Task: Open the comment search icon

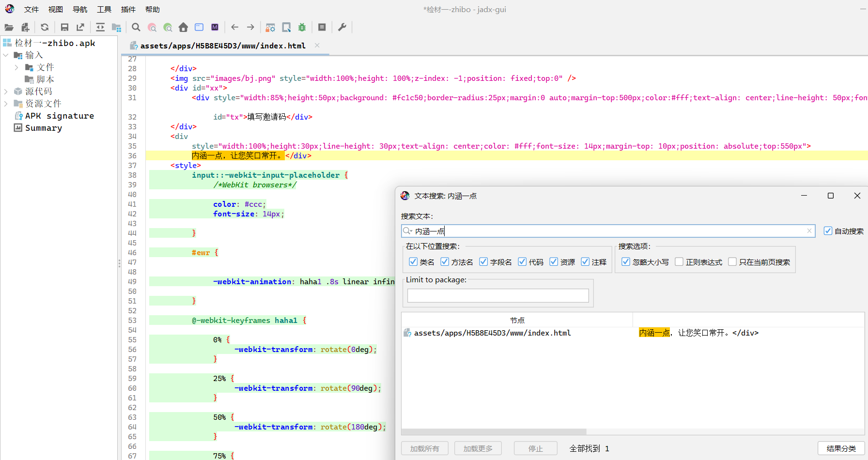Action: click(168, 27)
